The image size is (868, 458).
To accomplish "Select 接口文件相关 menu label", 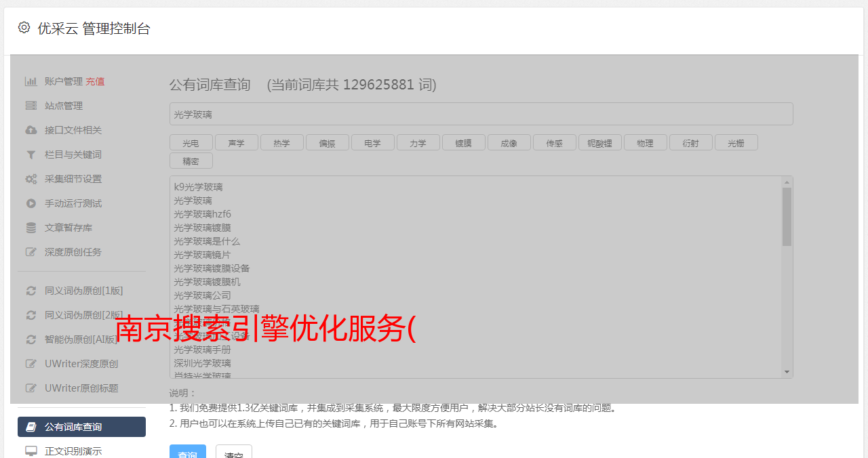I will [73, 130].
